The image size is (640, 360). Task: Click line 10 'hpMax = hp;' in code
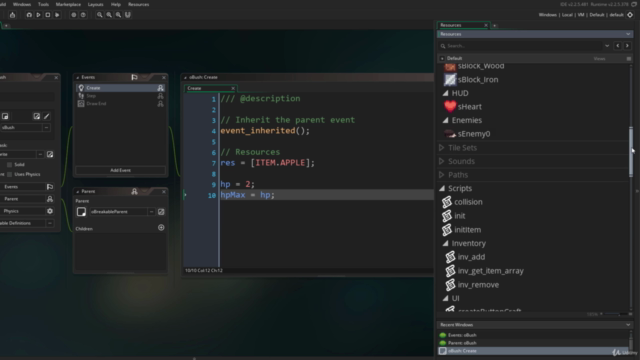[x=247, y=195]
